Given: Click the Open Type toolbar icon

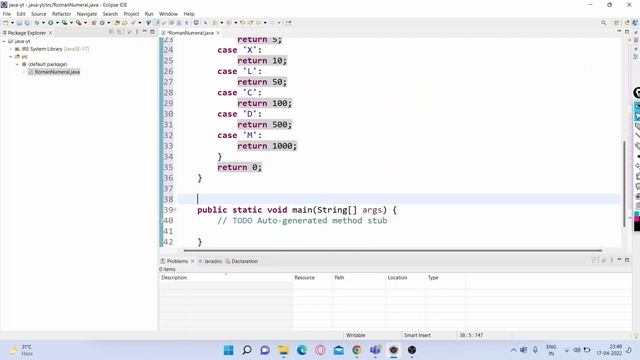Looking at the screenshot, I should [117, 23].
